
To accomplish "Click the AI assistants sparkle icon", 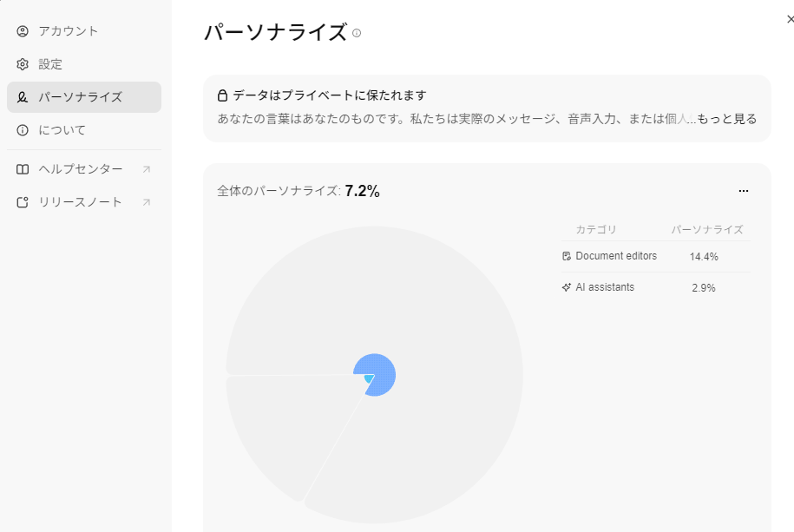I will (x=567, y=287).
